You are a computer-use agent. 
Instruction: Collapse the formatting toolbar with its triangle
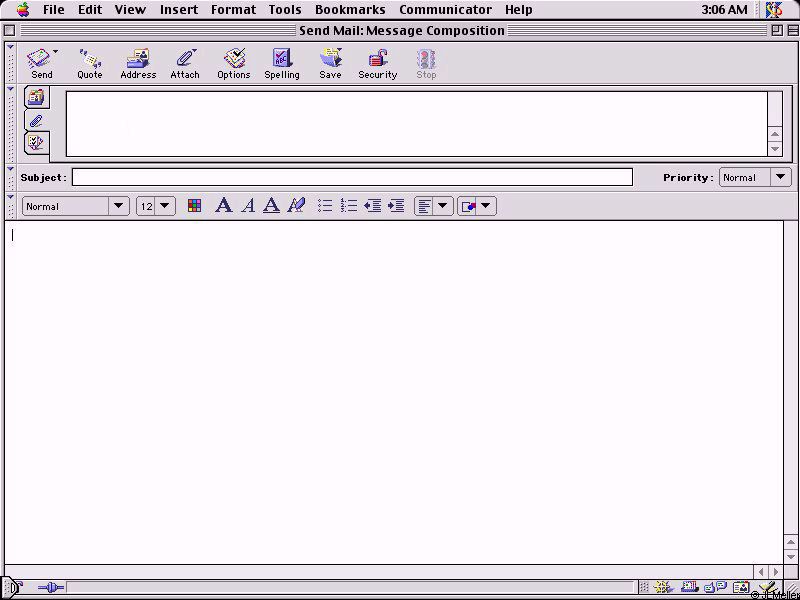click(10, 197)
